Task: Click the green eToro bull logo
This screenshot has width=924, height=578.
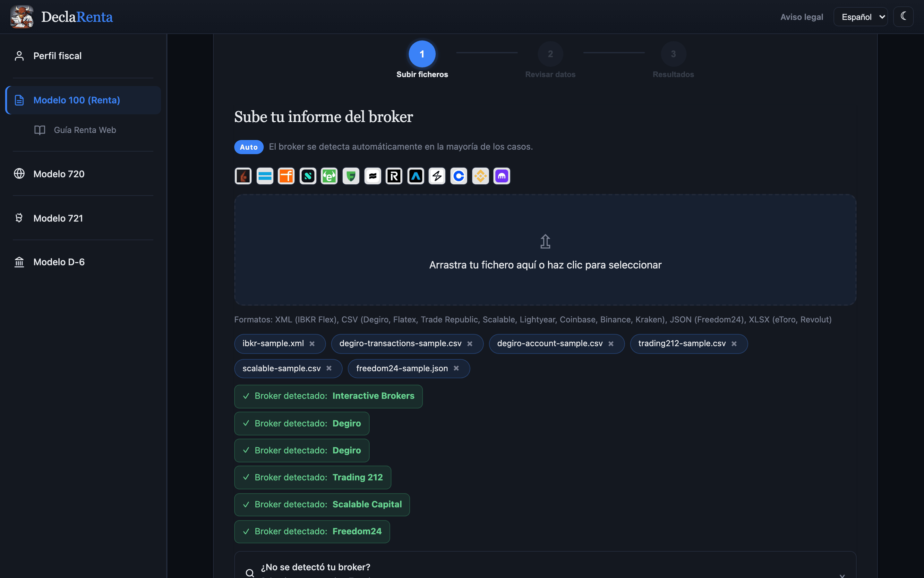Action: click(329, 176)
